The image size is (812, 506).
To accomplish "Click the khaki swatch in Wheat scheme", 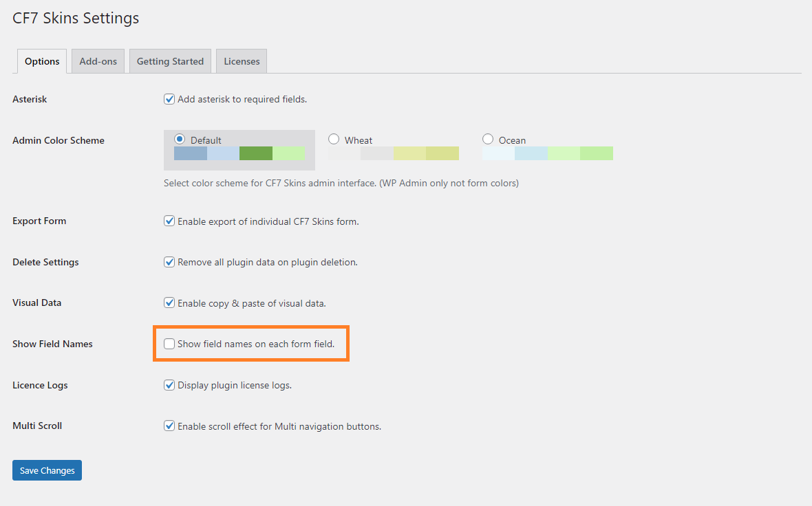I will coord(442,153).
